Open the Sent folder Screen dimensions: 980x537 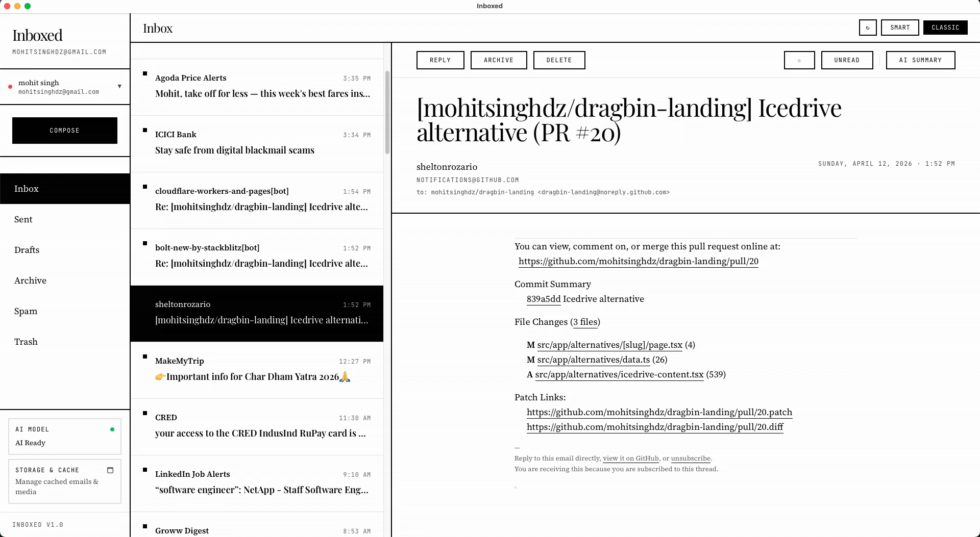click(x=23, y=219)
